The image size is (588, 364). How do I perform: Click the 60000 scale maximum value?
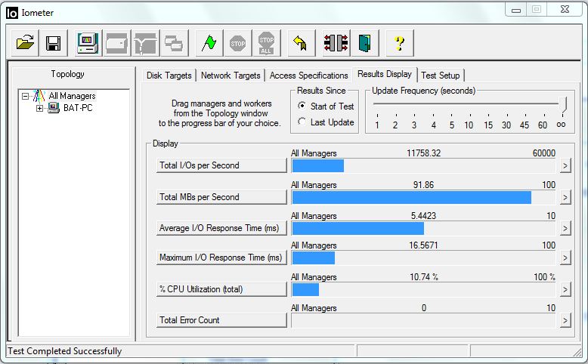click(543, 153)
